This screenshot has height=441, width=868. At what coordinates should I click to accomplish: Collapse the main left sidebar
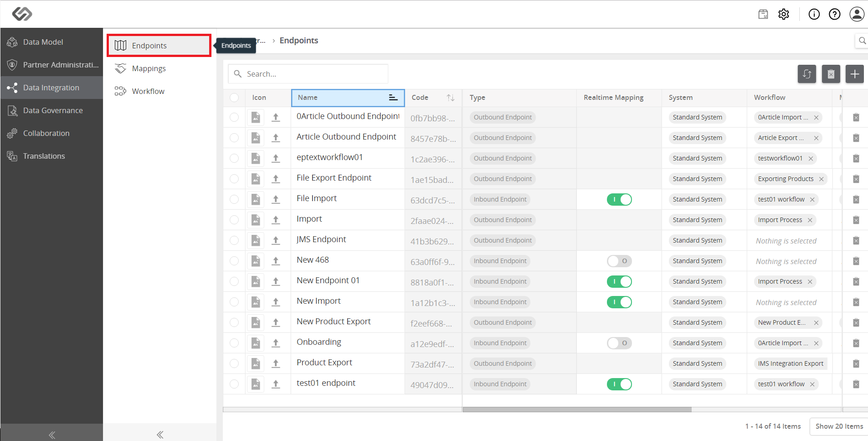pos(51,435)
